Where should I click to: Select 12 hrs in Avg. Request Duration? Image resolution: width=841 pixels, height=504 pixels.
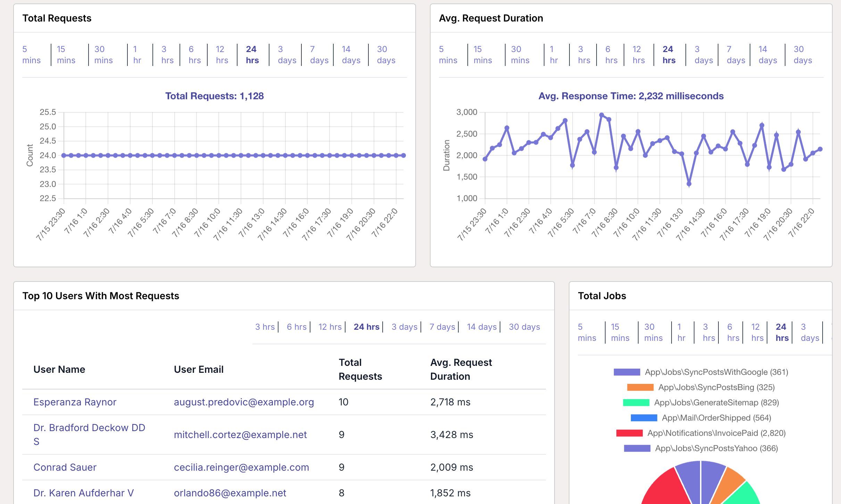click(639, 55)
